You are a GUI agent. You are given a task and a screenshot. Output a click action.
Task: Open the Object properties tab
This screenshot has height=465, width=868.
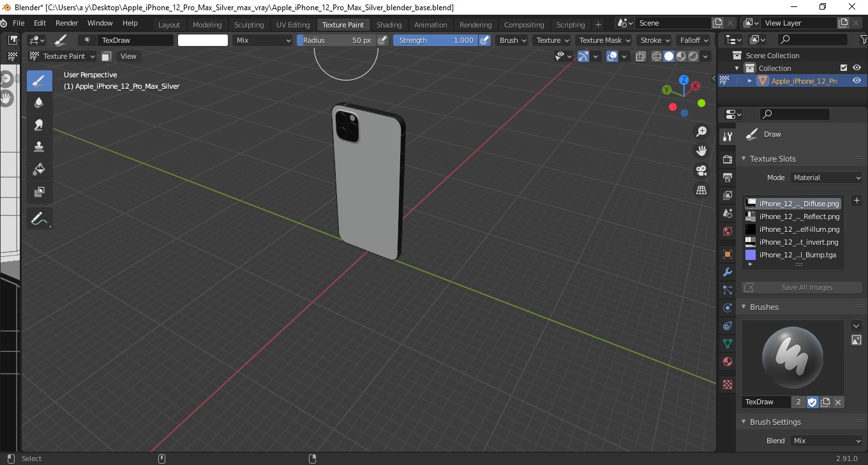point(727,254)
